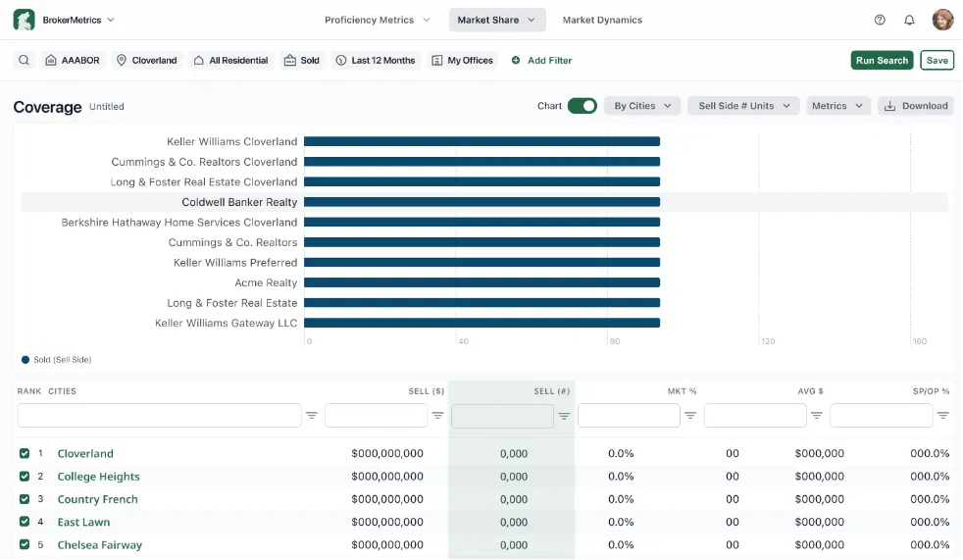Click the filter icon for the SELL ($) column
This screenshot has width=963, height=560.
(x=438, y=416)
